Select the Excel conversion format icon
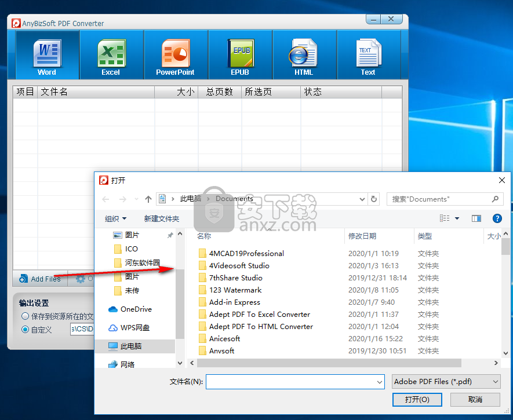The width and height of the screenshot is (513, 420). pos(111,55)
